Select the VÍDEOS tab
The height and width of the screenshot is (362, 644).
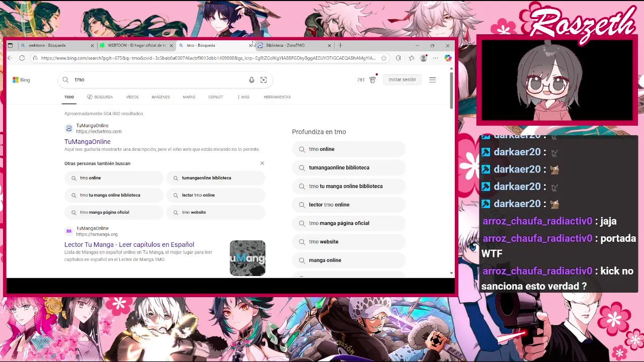point(132,97)
